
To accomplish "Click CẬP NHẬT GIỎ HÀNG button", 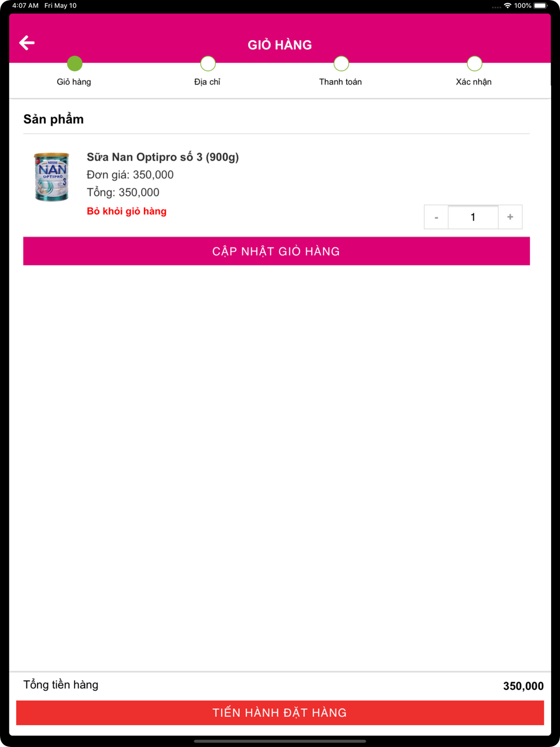I will click(x=277, y=251).
